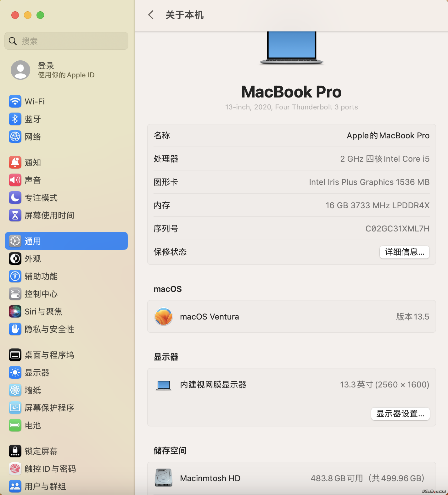
Task: Open the Lock Screen (锁定屏幕) icon
Action: coord(15,451)
